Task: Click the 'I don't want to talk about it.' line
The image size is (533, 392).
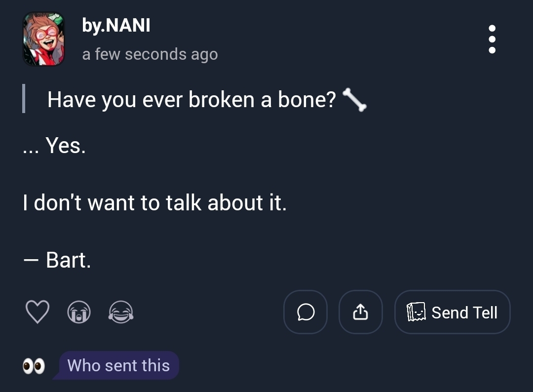Action: click(x=154, y=203)
